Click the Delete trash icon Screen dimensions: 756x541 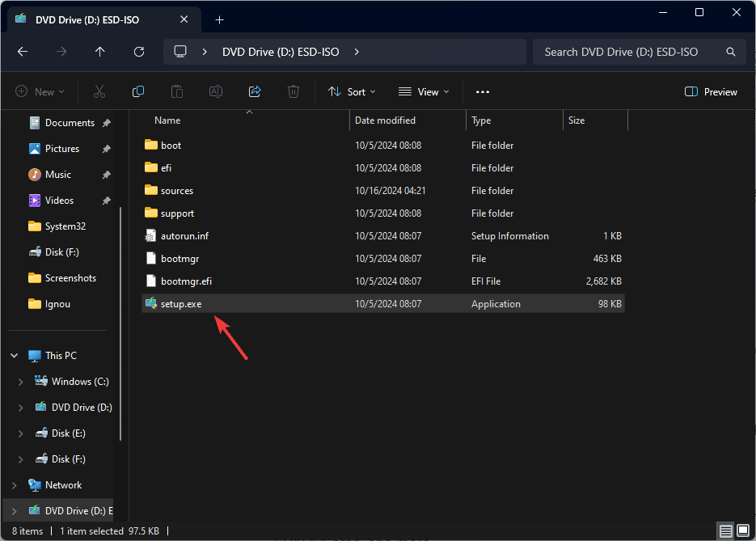pos(294,92)
